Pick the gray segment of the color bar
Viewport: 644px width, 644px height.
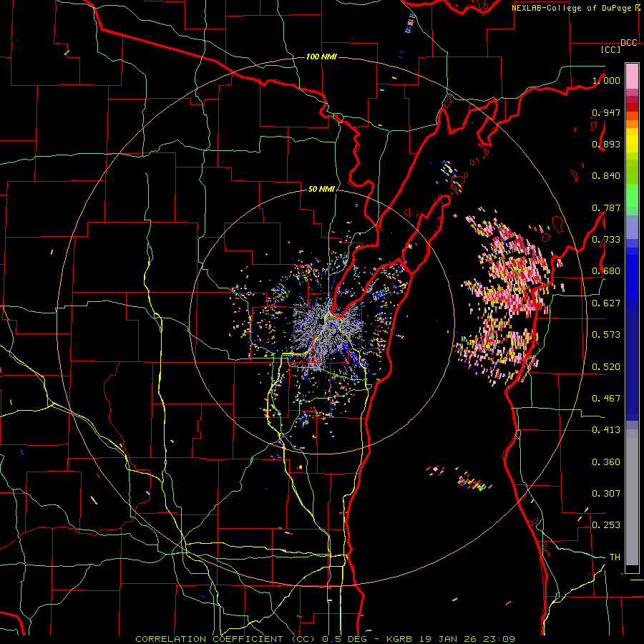pos(632,497)
